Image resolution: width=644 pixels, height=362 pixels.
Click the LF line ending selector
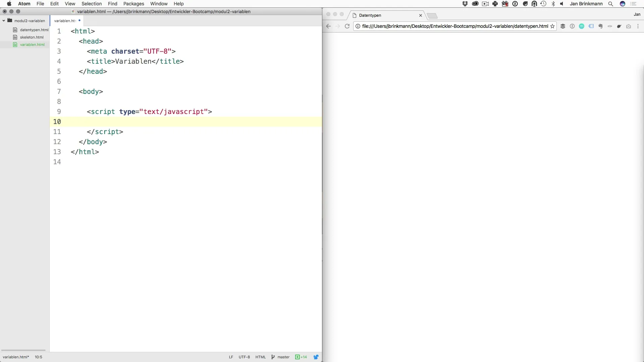231,357
